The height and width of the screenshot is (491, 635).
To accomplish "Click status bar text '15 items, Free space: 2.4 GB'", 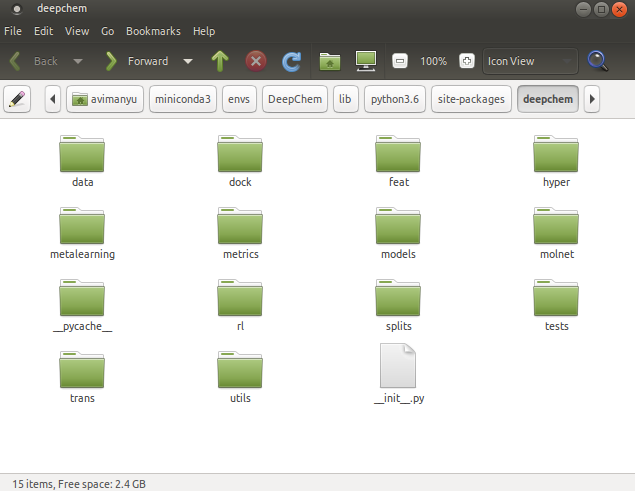I will coord(79,484).
